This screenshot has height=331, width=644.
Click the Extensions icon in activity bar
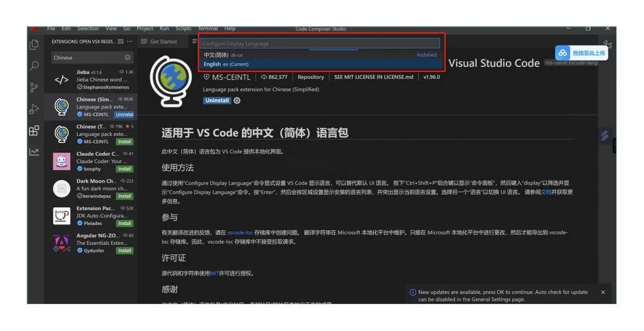pyautogui.click(x=35, y=130)
